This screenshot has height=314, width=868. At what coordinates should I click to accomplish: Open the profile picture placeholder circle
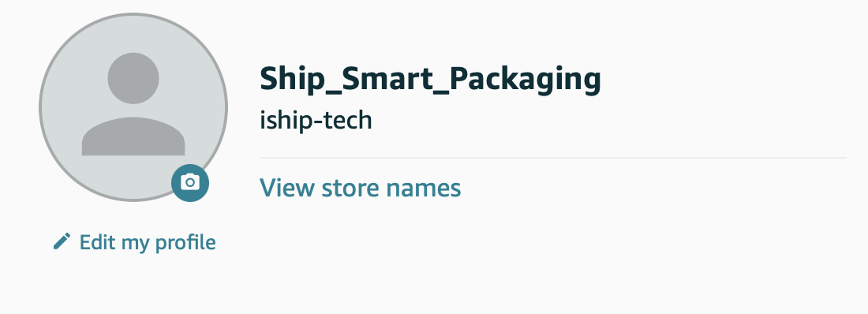tap(133, 107)
